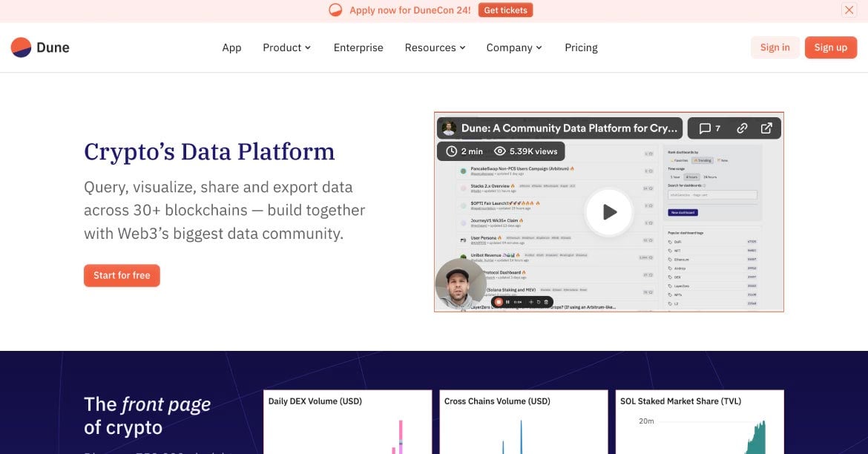The height and width of the screenshot is (454, 868).
Task: Click the megaphone icon in the announcement banner
Action: point(335,10)
